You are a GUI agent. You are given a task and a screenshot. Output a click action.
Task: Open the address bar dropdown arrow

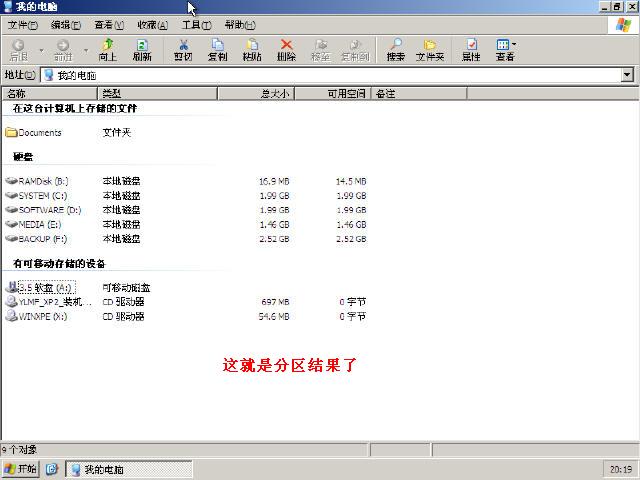(627, 75)
